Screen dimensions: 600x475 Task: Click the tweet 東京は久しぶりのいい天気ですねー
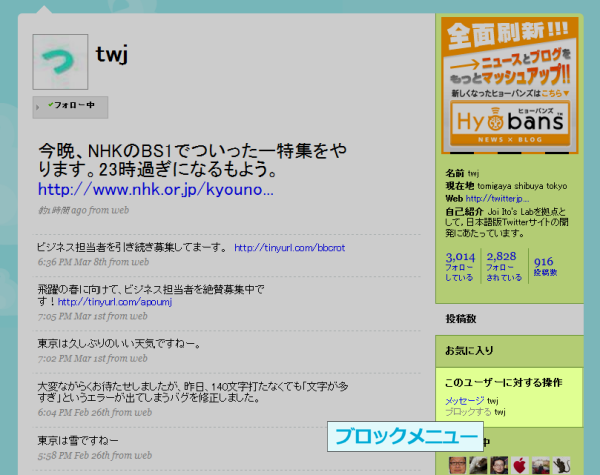(x=119, y=344)
